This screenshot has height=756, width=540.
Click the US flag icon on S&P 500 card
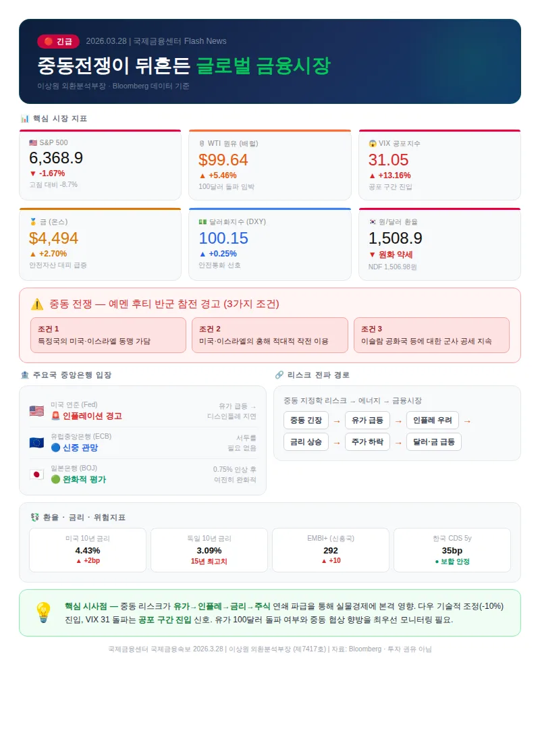click(x=33, y=142)
